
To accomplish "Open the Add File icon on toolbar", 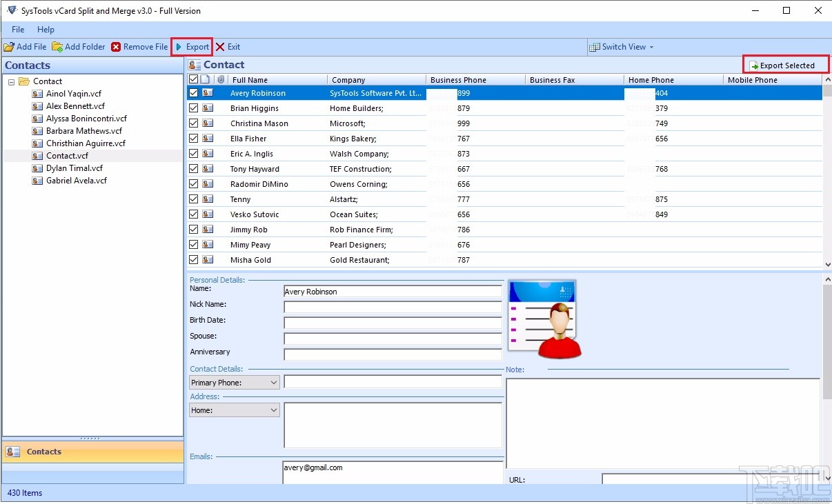I will [9, 46].
